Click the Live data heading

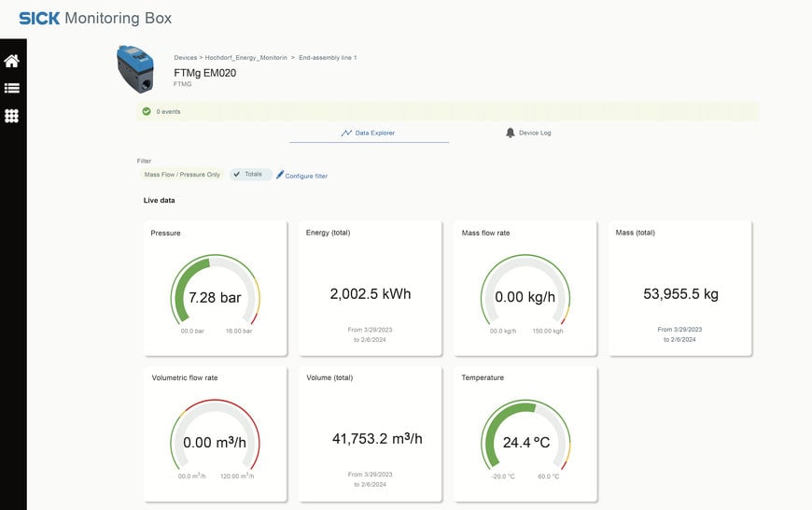click(159, 200)
